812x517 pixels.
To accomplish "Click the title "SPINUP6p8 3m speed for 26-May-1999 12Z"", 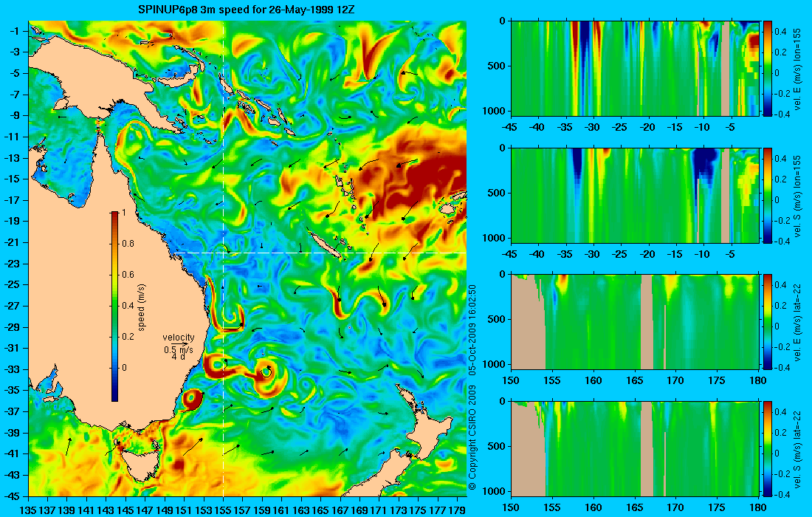I will [246, 10].
